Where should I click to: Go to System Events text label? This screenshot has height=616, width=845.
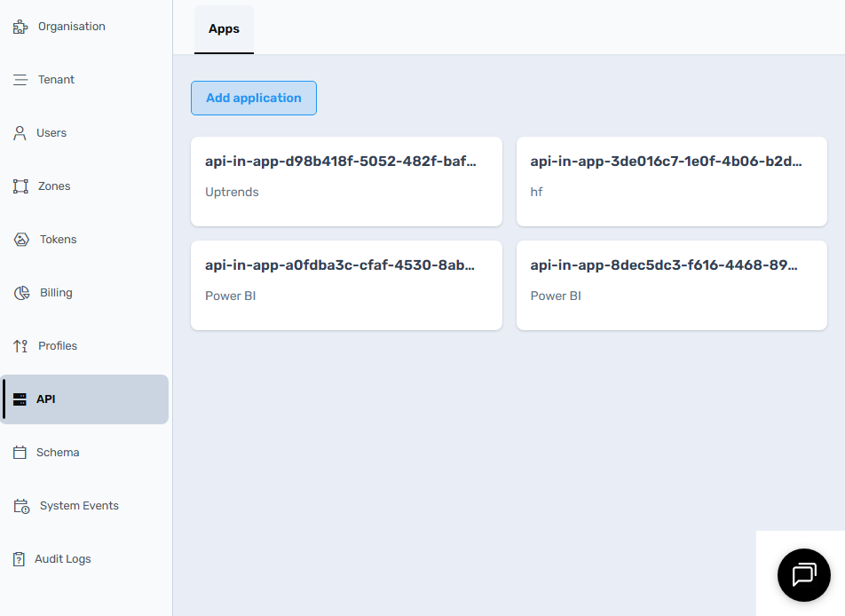(x=79, y=506)
